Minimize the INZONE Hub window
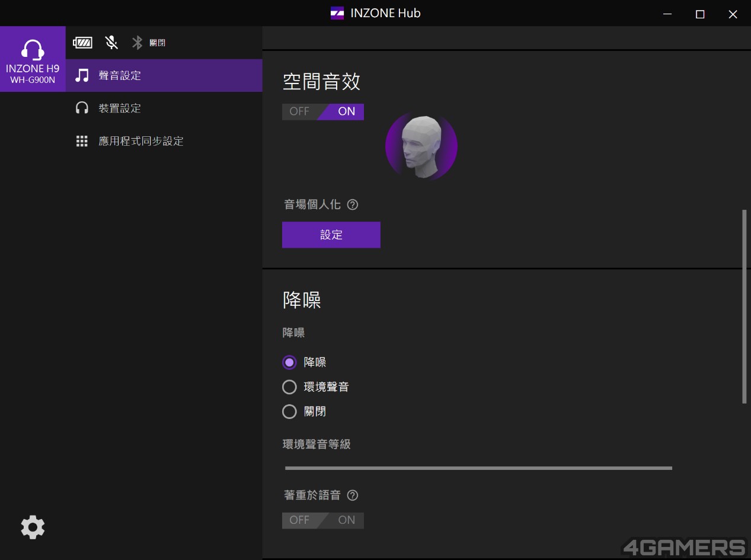 667,14
